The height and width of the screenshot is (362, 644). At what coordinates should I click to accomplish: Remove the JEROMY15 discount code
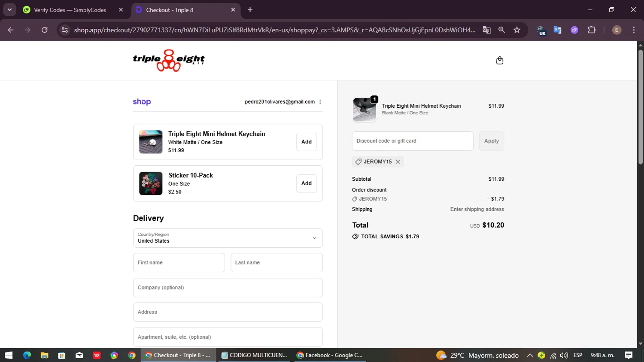click(398, 162)
